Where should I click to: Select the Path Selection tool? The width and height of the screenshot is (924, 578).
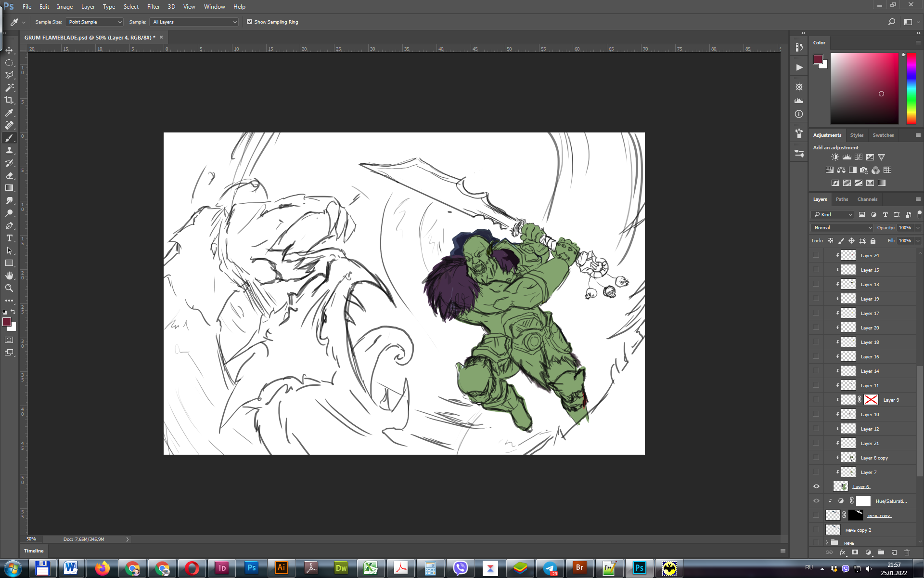pos(9,250)
